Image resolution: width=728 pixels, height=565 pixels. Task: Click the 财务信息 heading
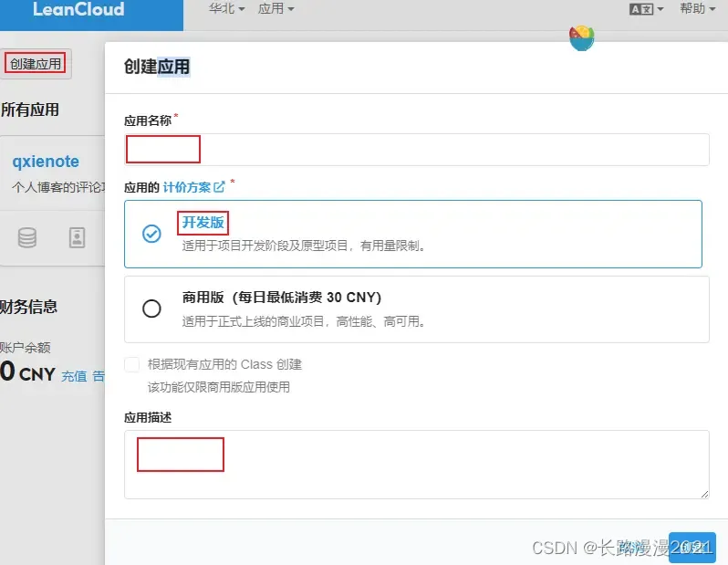(x=28, y=307)
